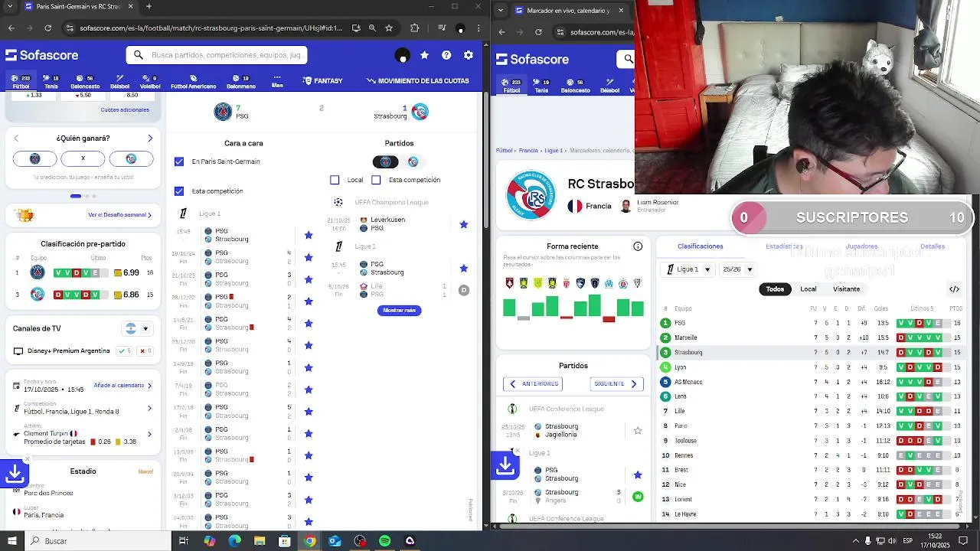Open Cuotas adicionales link
Viewport: 980px width, 551px height.
coord(125,109)
